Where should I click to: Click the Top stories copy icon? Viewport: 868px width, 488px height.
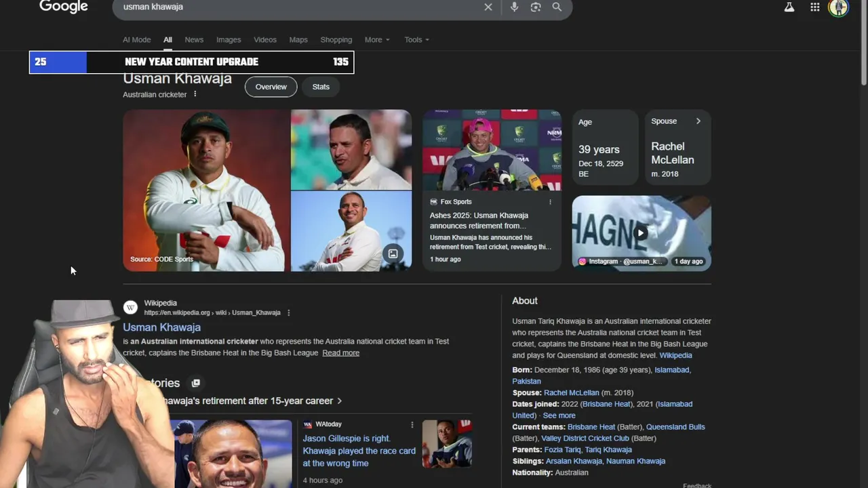point(196,383)
